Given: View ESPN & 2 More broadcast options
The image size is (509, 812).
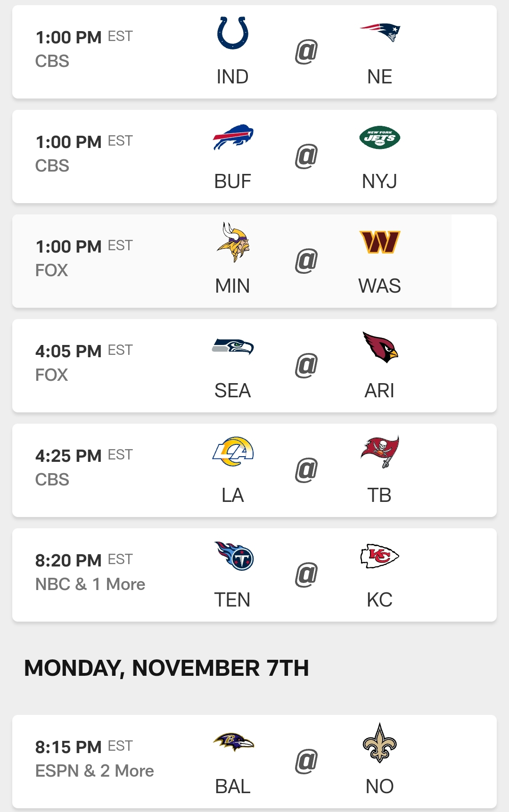Looking at the screenshot, I should [94, 771].
